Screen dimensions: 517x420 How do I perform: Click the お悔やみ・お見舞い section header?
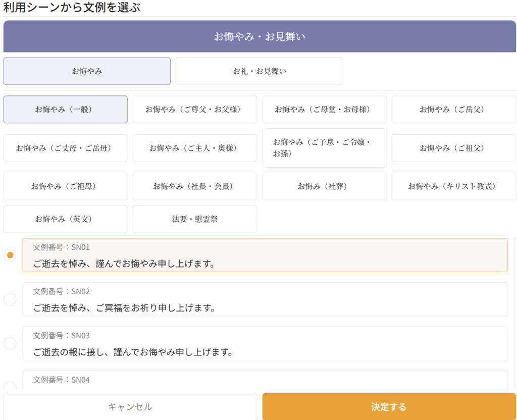pyautogui.click(x=260, y=37)
